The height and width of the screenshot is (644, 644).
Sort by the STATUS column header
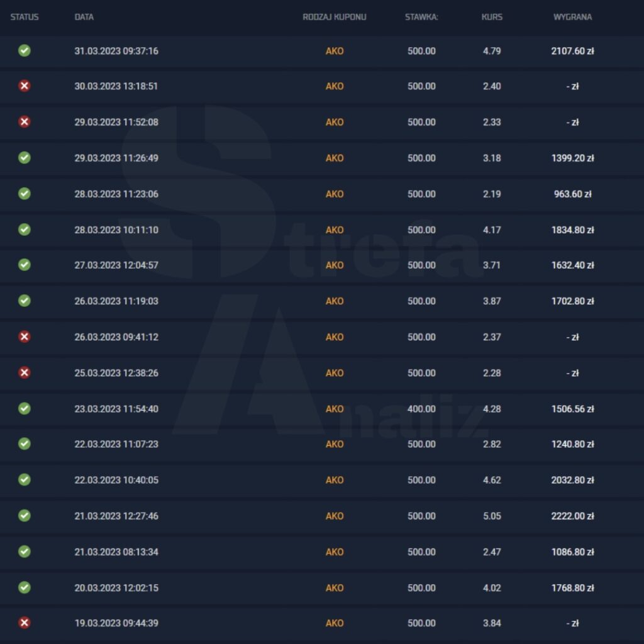[25, 17]
